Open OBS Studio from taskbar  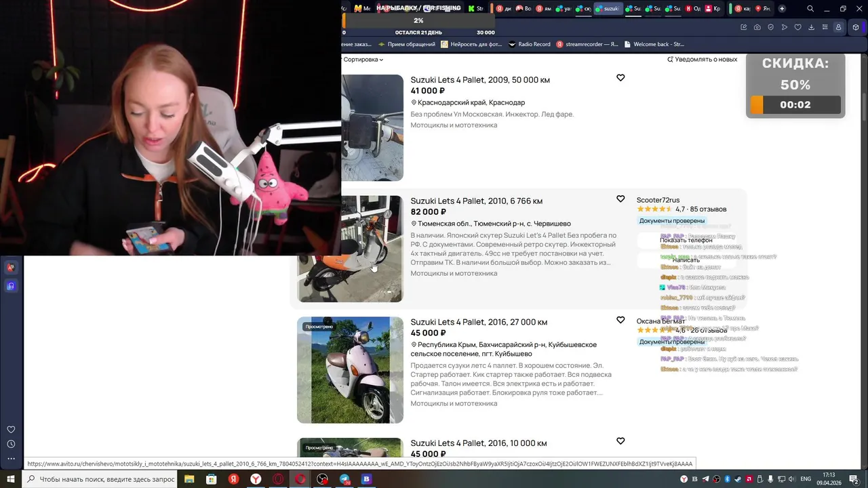tap(322, 479)
